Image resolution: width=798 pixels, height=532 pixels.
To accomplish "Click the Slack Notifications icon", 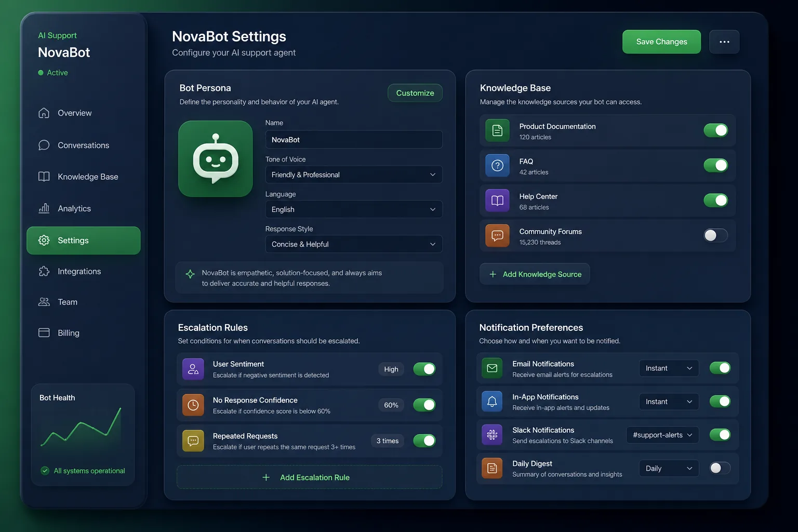I will point(492,435).
